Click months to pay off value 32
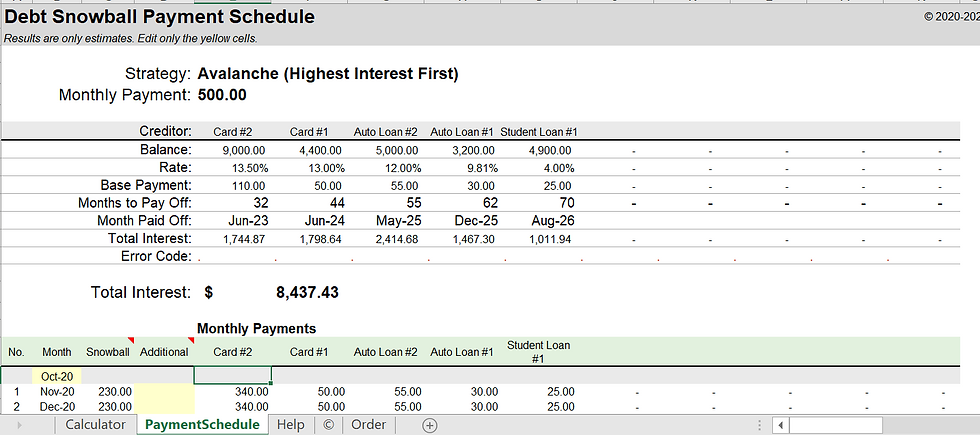The height and width of the screenshot is (435, 980). pyautogui.click(x=261, y=202)
